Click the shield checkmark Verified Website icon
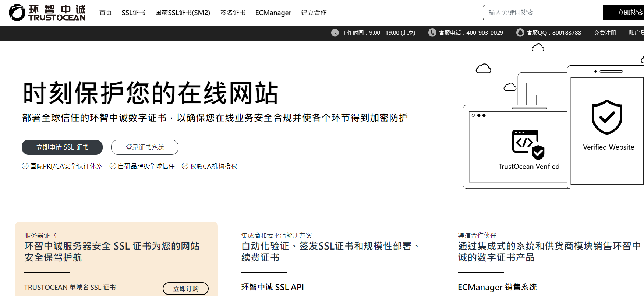This screenshot has height=296, width=644. pyautogui.click(x=607, y=117)
